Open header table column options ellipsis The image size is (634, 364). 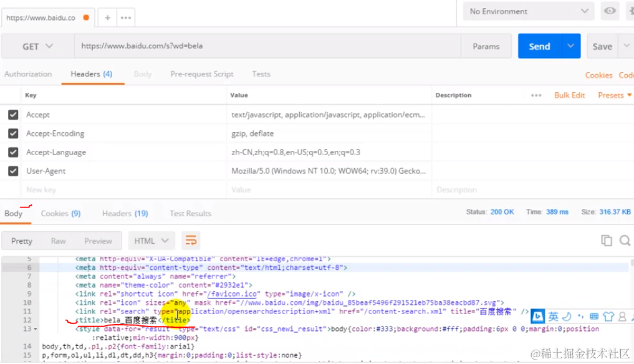coord(536,95)
